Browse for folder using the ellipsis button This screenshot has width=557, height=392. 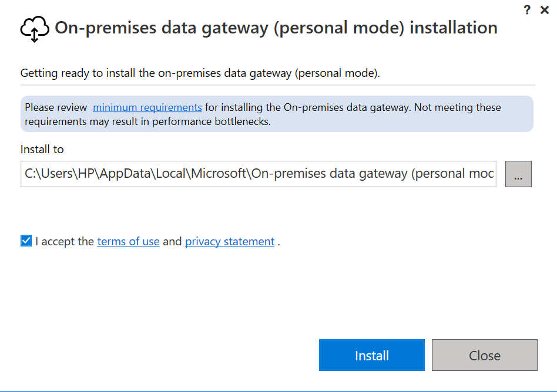(x=518, y=174)
